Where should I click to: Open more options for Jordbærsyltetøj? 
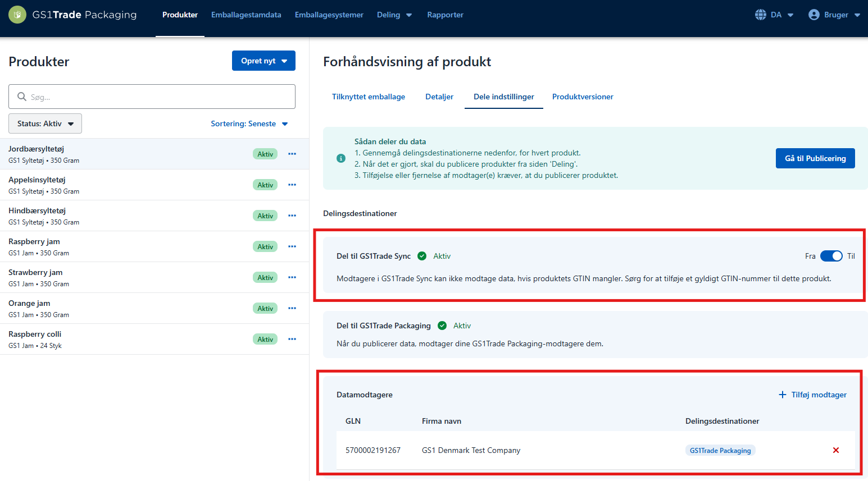(292, 154)
